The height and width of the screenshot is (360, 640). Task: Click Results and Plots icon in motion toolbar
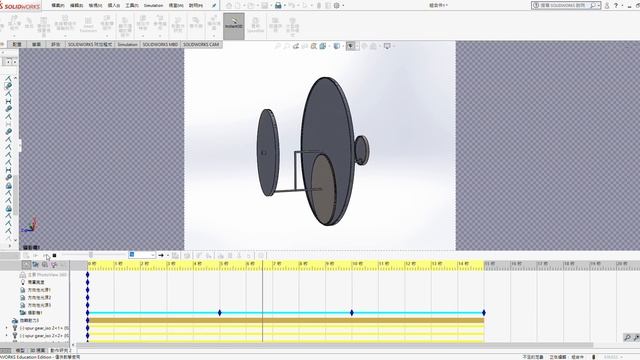click(x=260, y=256)
